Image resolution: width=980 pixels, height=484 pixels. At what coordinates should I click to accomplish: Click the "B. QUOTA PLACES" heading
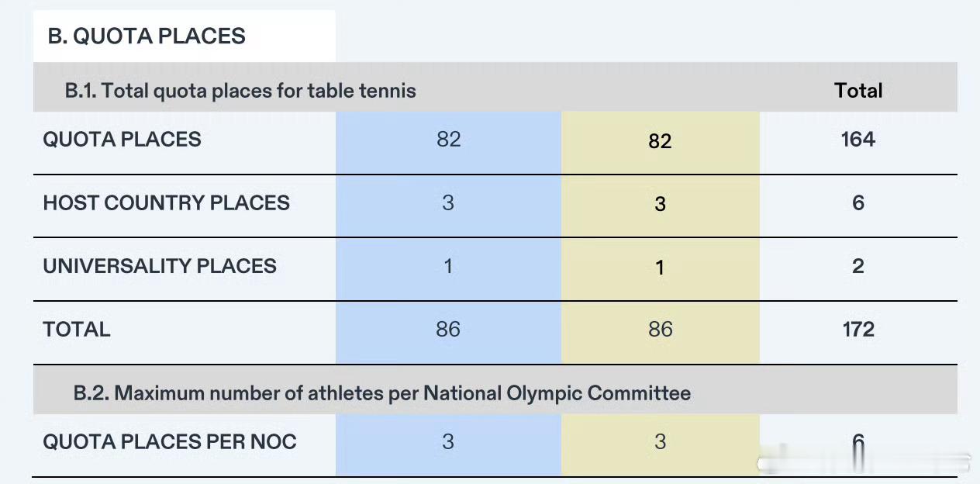pos(147,36)
